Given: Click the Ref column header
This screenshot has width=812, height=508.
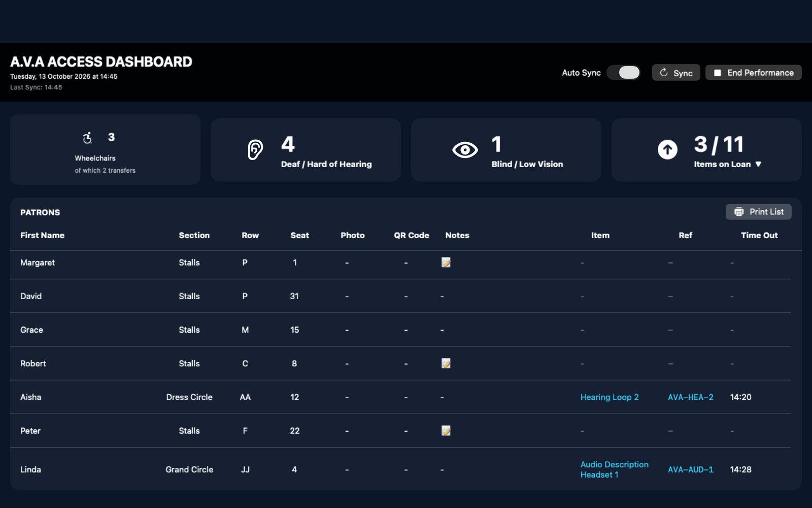Looking at the screenshot, I should point(686,235).
